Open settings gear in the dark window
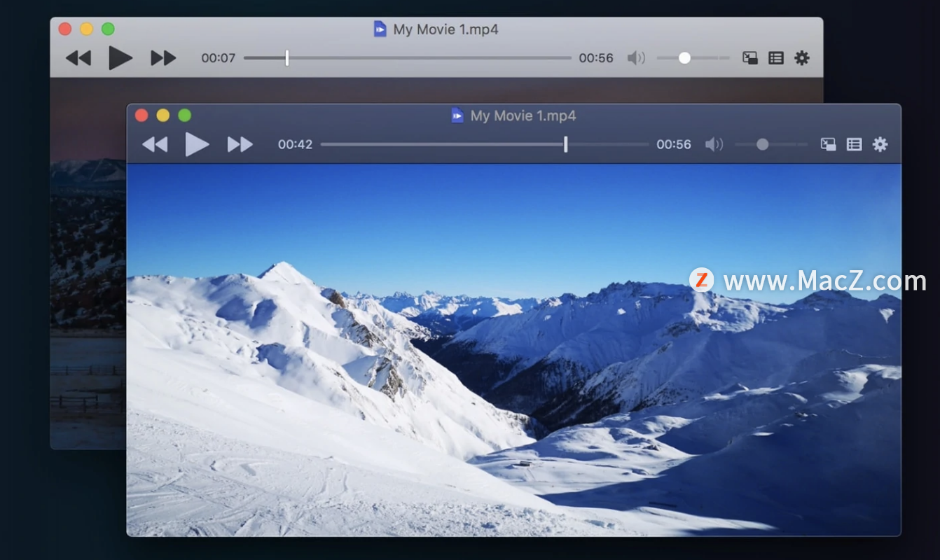 pyautogui.click(x=880, y=144)
